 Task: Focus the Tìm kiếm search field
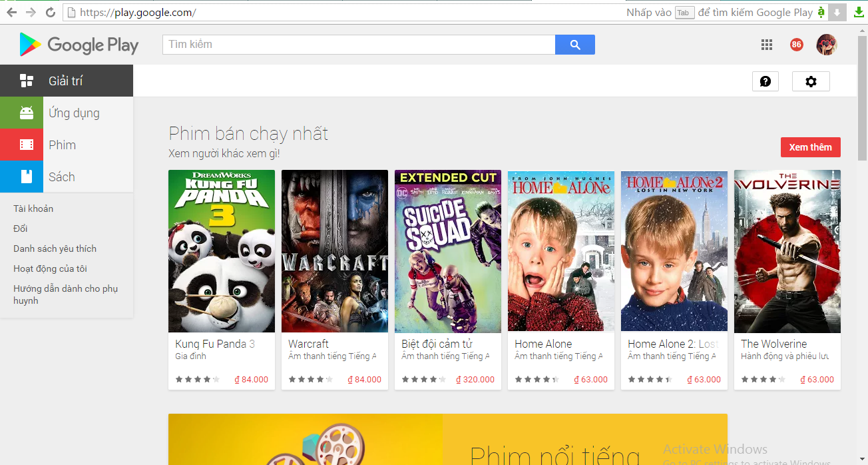359,45
